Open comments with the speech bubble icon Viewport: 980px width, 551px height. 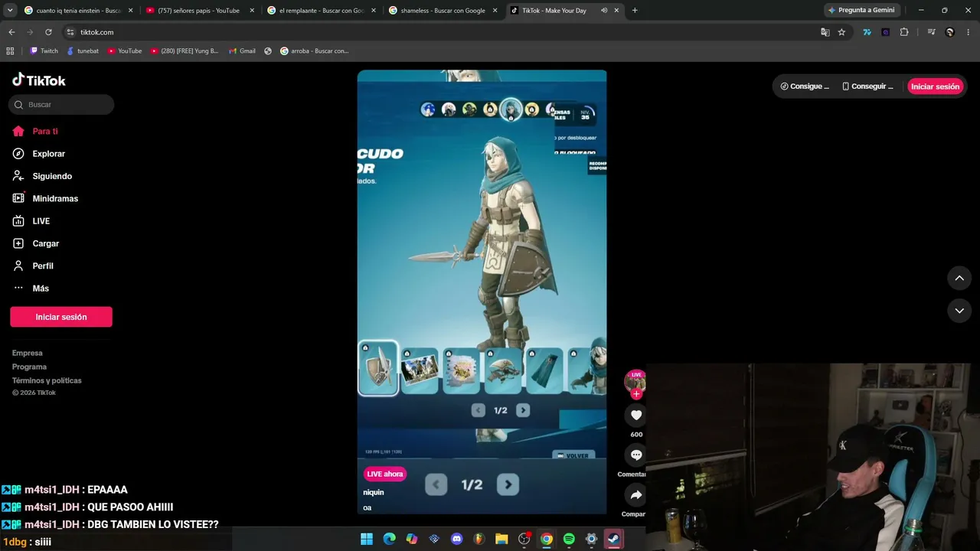(636, 455)
